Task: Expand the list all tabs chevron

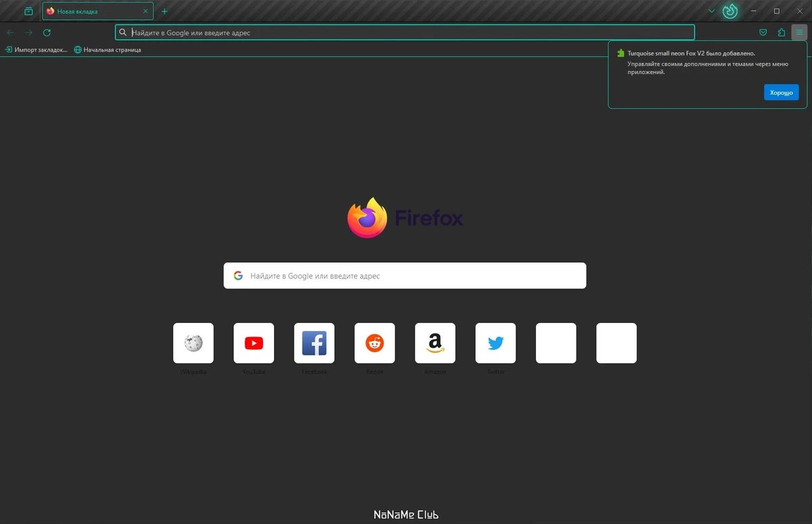Action: pos(711,11)
